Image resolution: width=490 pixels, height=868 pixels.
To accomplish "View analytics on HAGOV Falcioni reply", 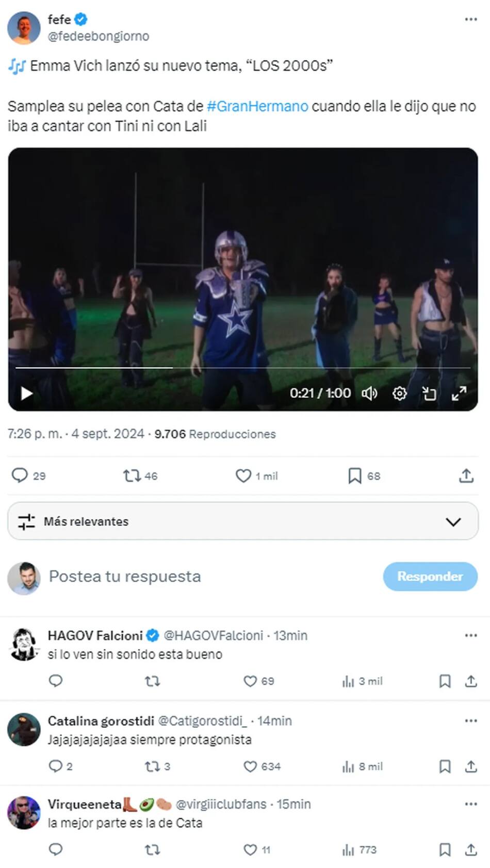I will [349, 681].
